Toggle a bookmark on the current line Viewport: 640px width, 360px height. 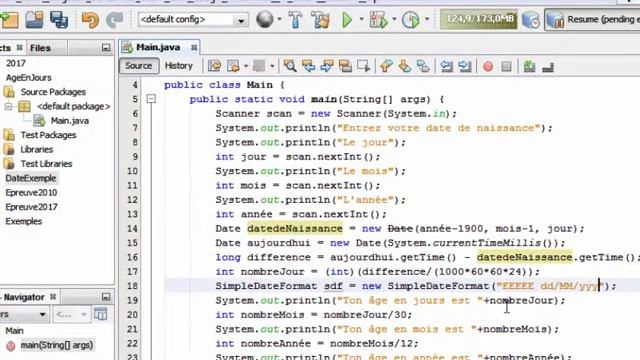click(423, 66)
